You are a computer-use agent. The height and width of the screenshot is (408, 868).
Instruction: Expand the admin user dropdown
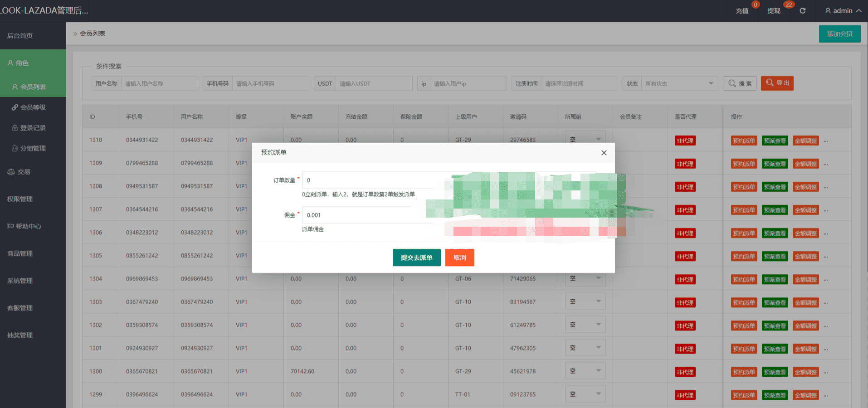(843, 11)
